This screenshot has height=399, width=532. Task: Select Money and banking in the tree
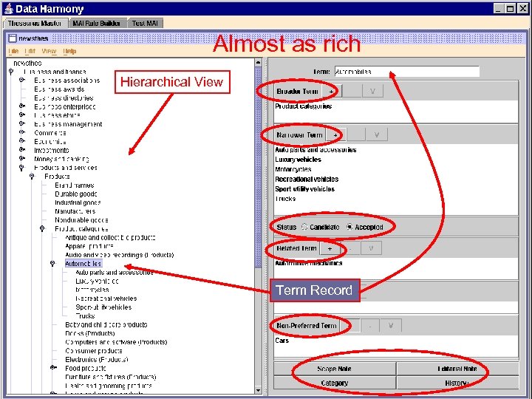61,159
